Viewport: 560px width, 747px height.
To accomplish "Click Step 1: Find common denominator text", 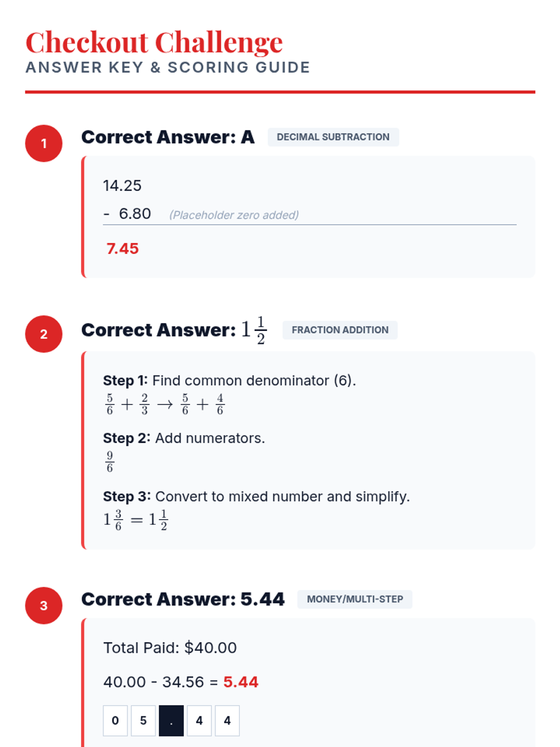I will pyautogui.click(x=230, y=381).
